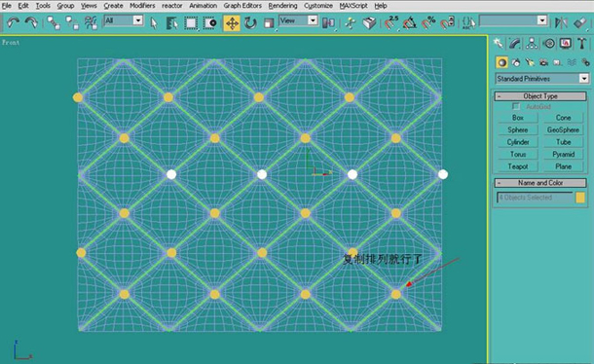Screen dimensions: 594x364
Task: Click the Pyramid primitive button
Action: 563,154
